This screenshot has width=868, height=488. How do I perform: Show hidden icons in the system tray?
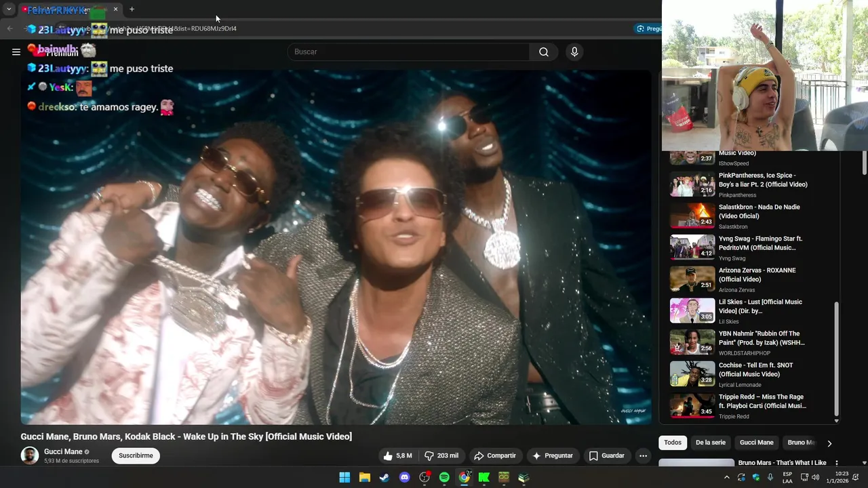click(726, 477)
